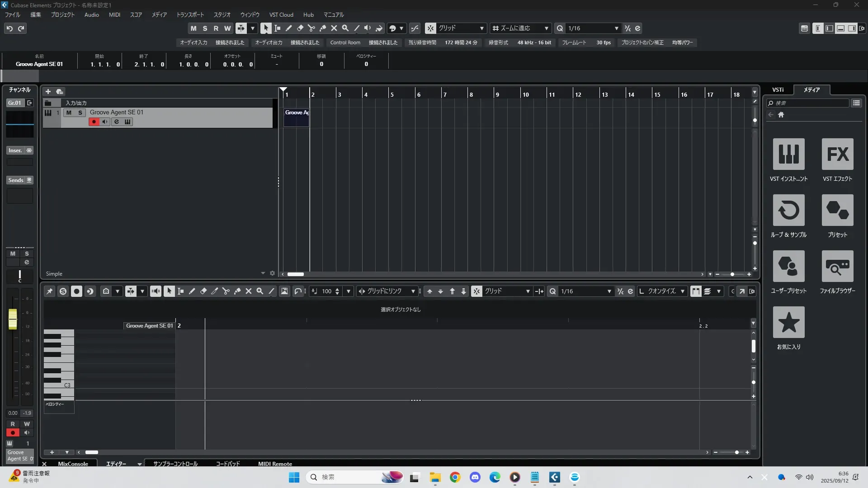Select the Split scissors tool in main toolbar
This screenshot has height=488, width=868.
tap(311, 28)
